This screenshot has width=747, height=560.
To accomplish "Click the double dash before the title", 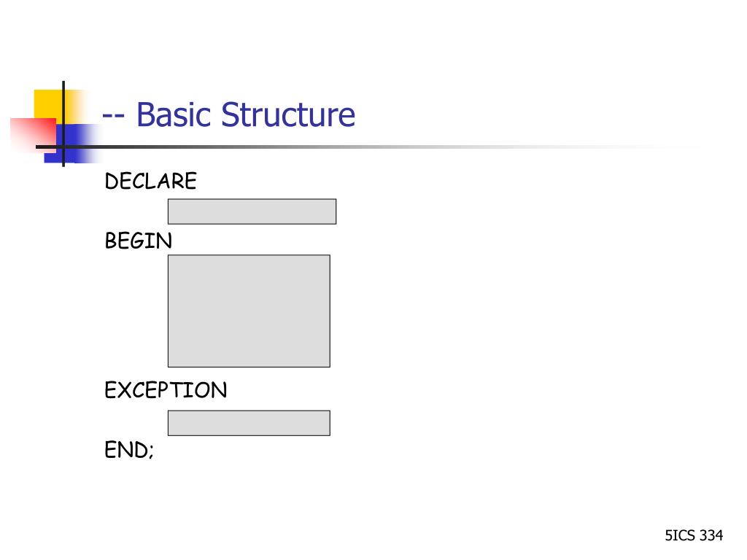I will pos(114,117).
